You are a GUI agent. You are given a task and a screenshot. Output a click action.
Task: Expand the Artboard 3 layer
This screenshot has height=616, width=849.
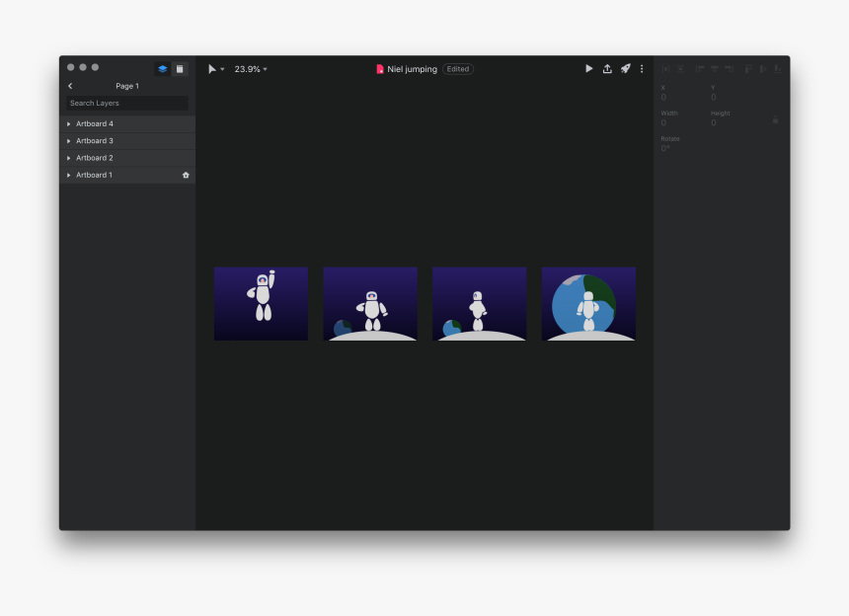point(69,141)
